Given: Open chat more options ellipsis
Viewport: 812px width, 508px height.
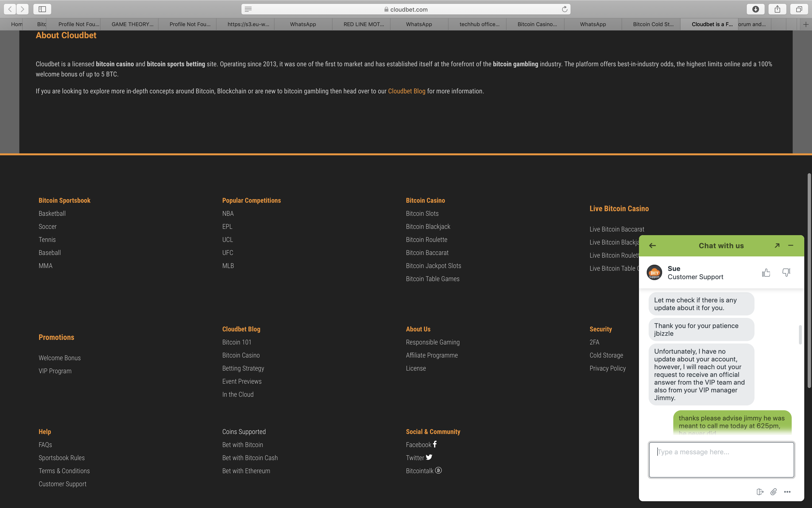Looking at the screenshot, I should click(x=787, y=492).
